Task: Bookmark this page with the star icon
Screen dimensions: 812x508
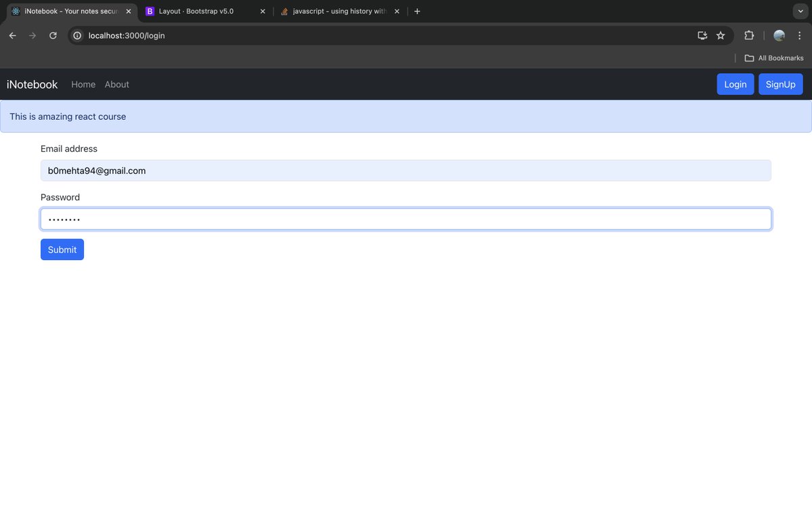Action: (x=721, y=35)
